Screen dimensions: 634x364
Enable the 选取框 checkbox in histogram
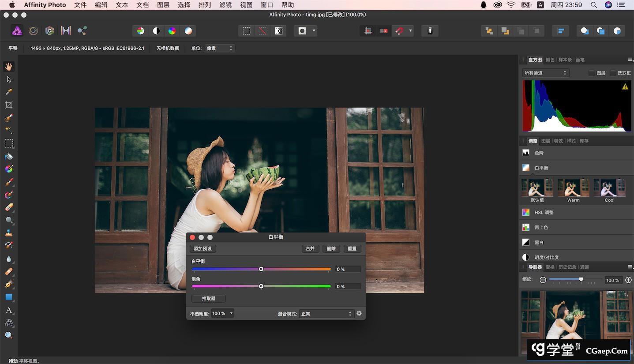[613, 73]
